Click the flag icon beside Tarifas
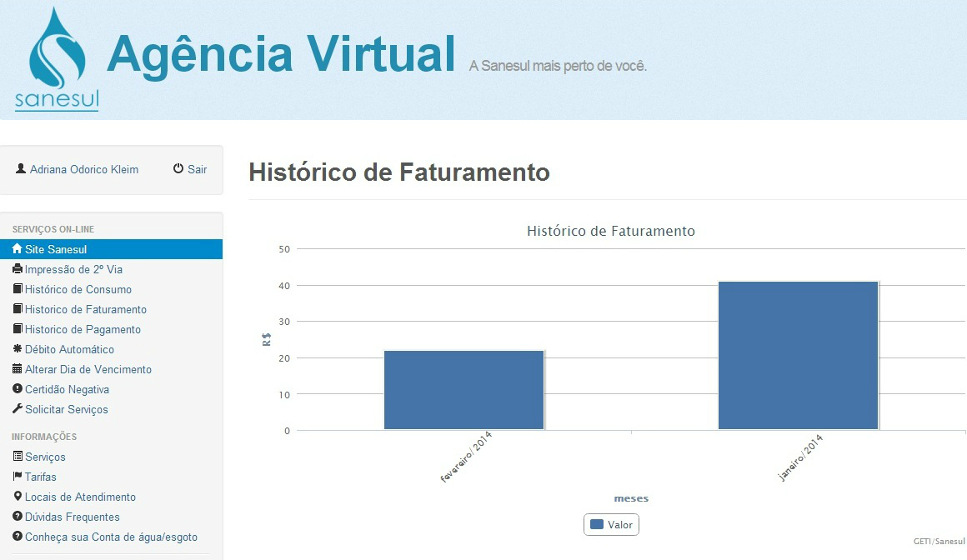Image resolution: width=967 pixels, height=560 pixels. pyautogui.click(x=18, y=477)
